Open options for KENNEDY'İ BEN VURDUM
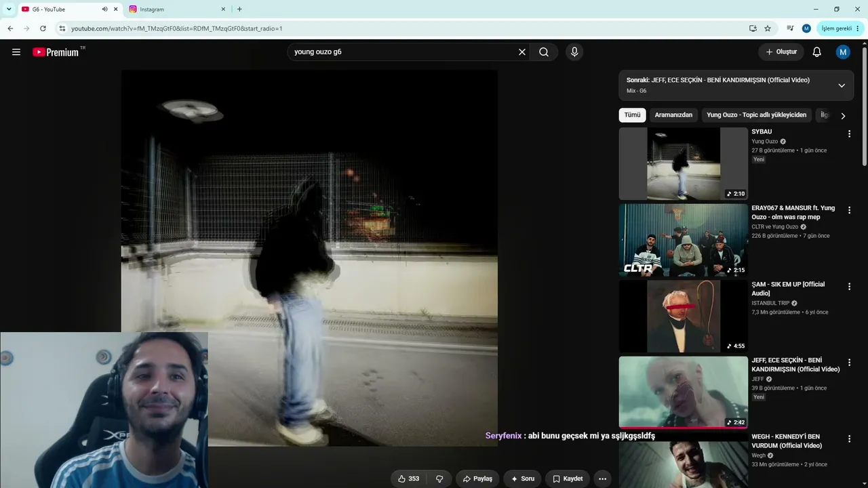This screenshot has width=868, height=488. coord(849,439)
